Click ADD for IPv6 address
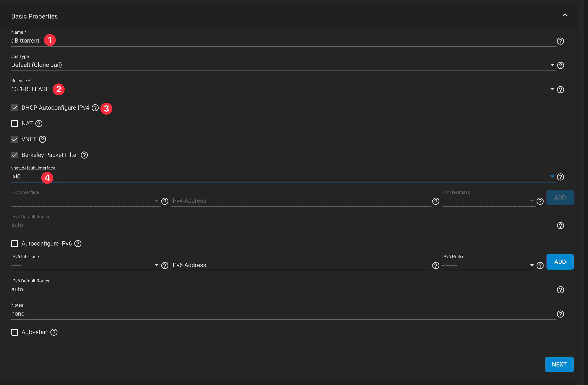Viewport: 588px width, 385px height. 560,262
